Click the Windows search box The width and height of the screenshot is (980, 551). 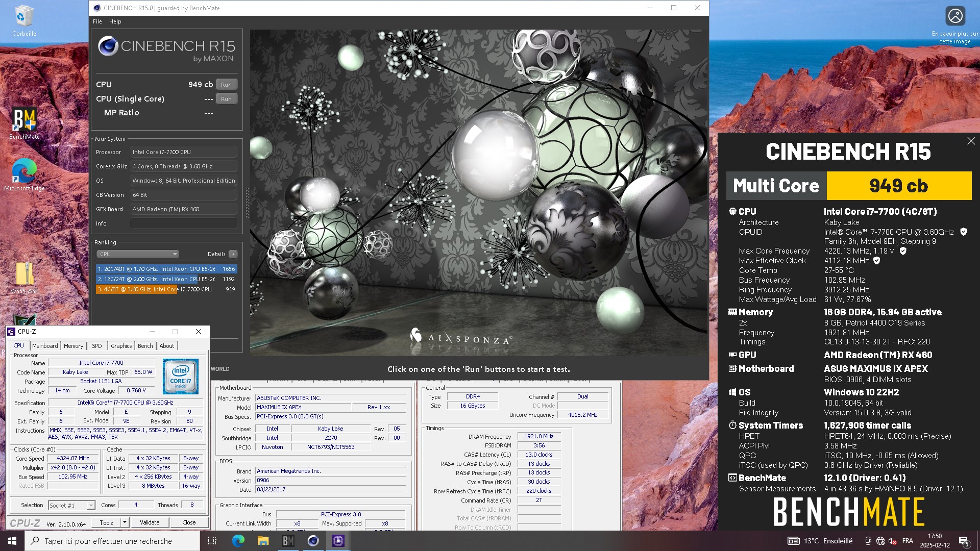pos(112,541)
